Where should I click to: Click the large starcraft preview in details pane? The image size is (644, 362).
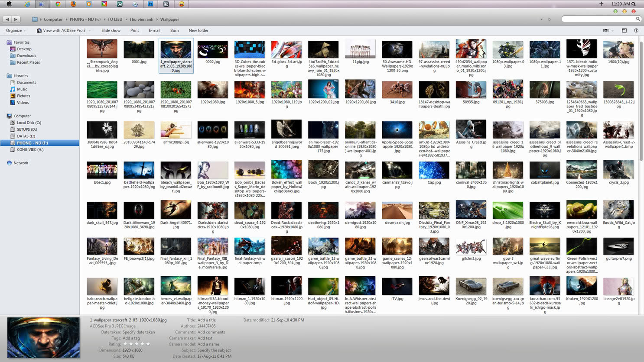click(43, 338)
